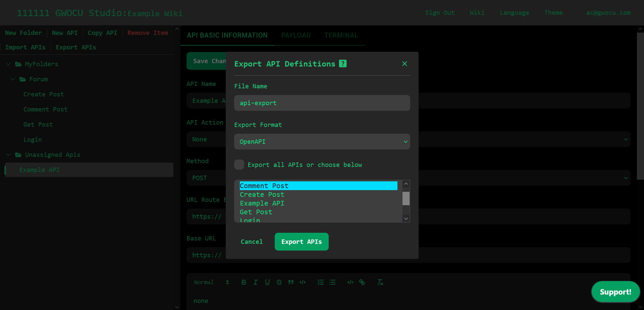Open the API Action dropdown arrow

[x=626, y=139]
